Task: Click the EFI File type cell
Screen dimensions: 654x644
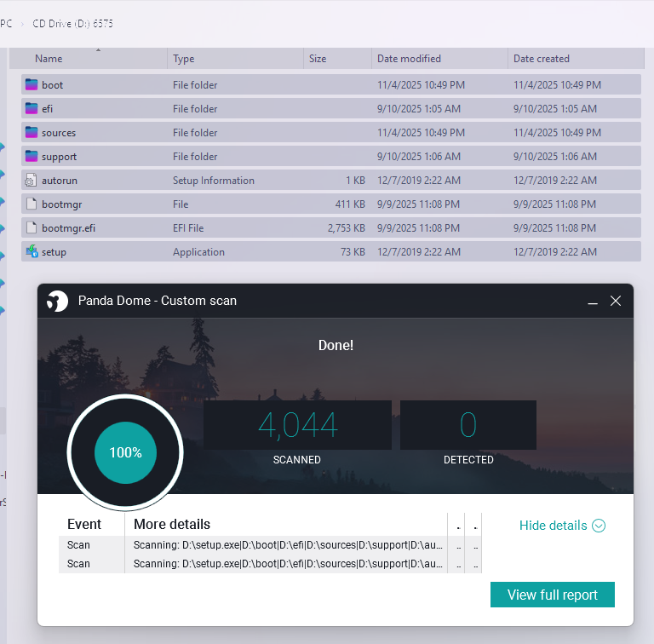Action: pos(188,228)
